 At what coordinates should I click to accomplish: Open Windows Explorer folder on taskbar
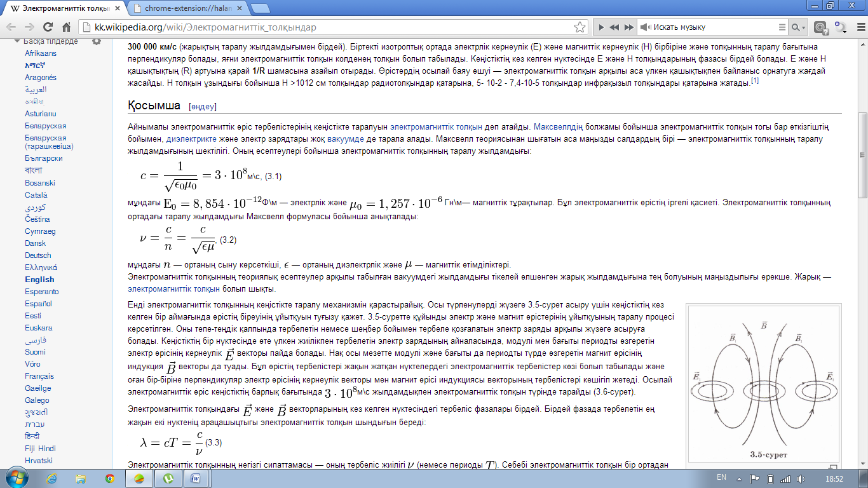click(x=81, y=478)
